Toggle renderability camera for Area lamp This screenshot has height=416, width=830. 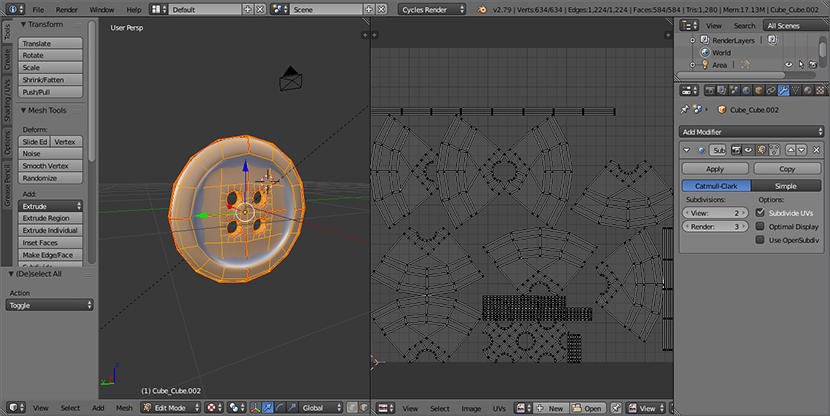click(x=813, y=65)
